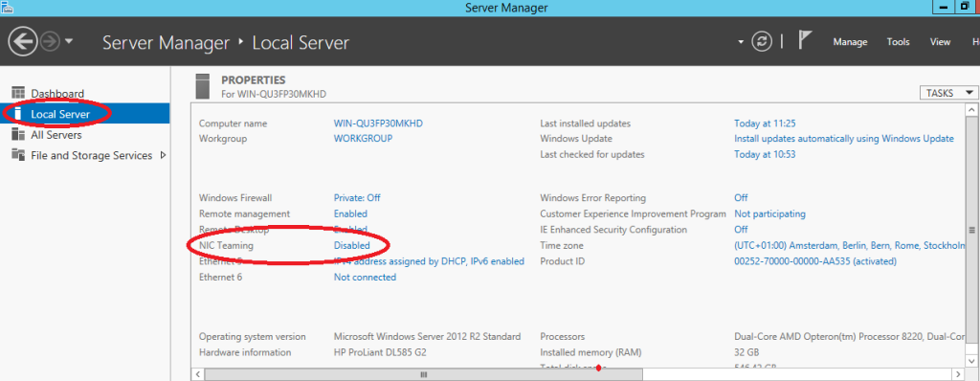
Task: Click the WORKGROUP link
Action: click(x=363, y=138)
